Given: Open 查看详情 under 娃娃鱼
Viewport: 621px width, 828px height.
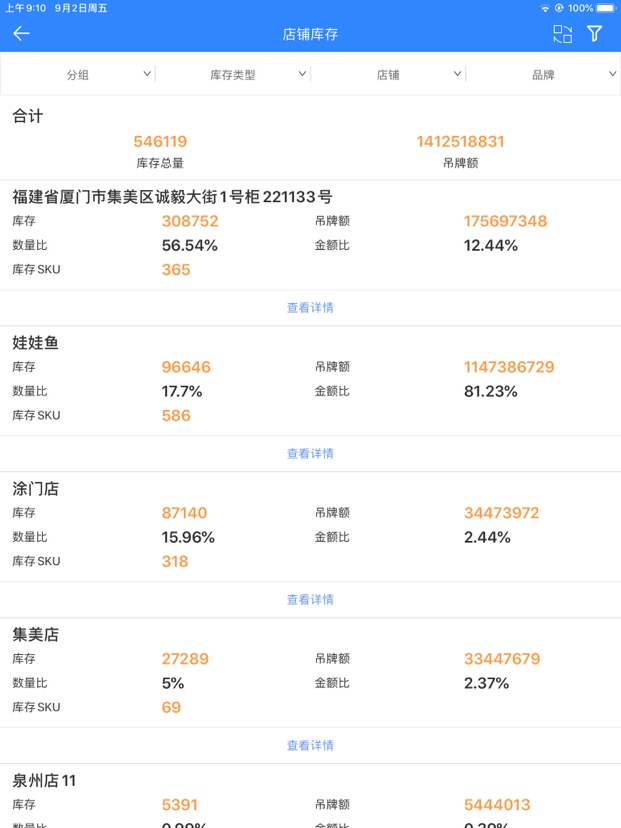Looking at the screenshot, I should (310, 454).
